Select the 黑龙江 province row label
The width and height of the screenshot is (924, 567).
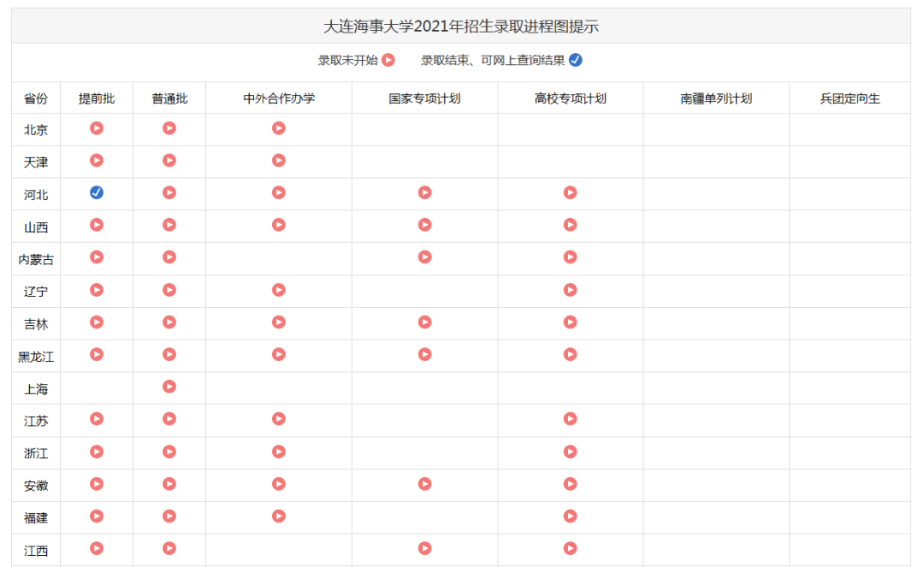(x=36, y=357)
